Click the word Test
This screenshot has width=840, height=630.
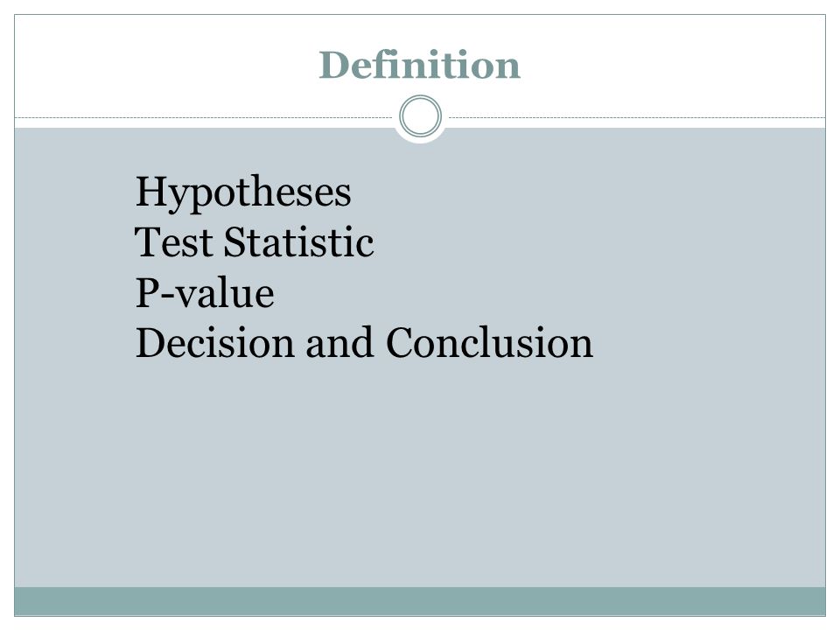(173, 242)
